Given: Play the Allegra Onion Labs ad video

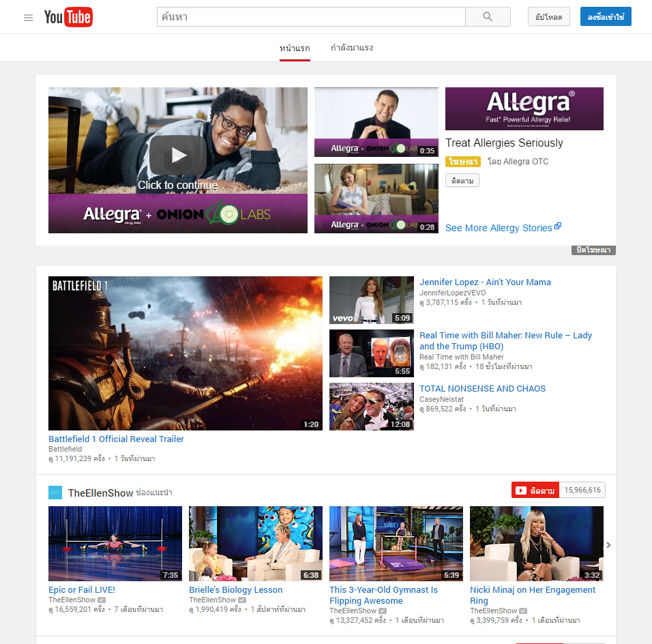Looking at the screenshot, I should tap(178, 156).
